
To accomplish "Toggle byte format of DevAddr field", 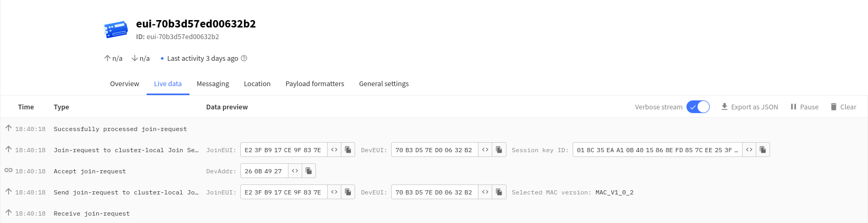I will 295,171.
